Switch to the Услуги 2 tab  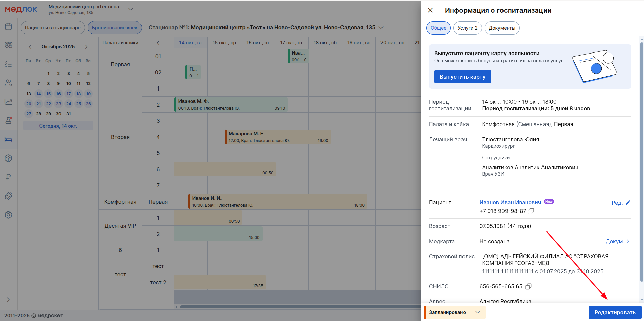tap(467, 28)
